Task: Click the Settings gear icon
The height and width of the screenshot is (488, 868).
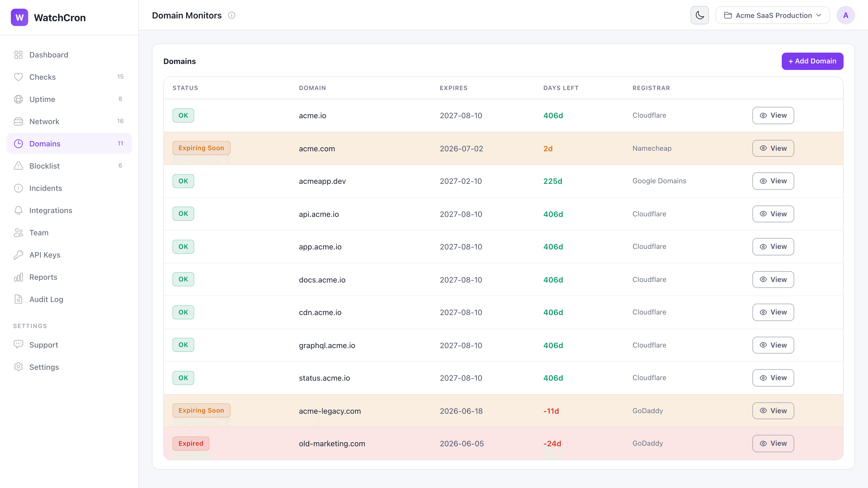Action: point(18,367)
